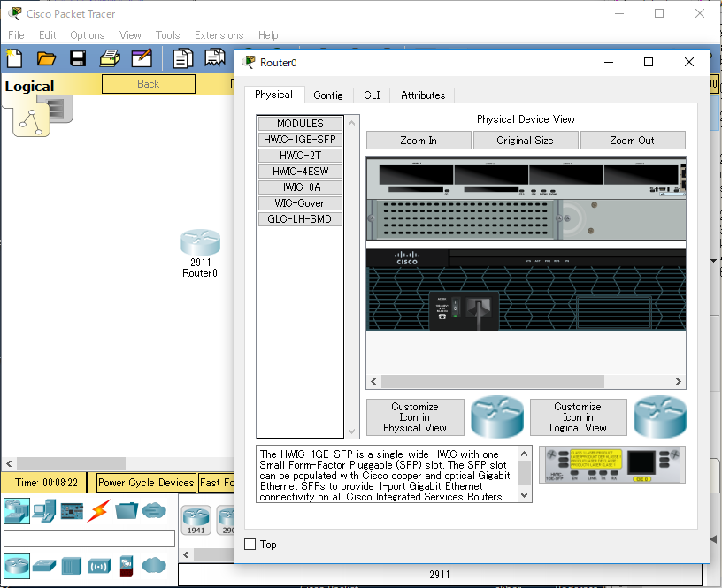Switch to the Attributes tab
Viewport: 722px width, 588px height.
pos(423,95)
